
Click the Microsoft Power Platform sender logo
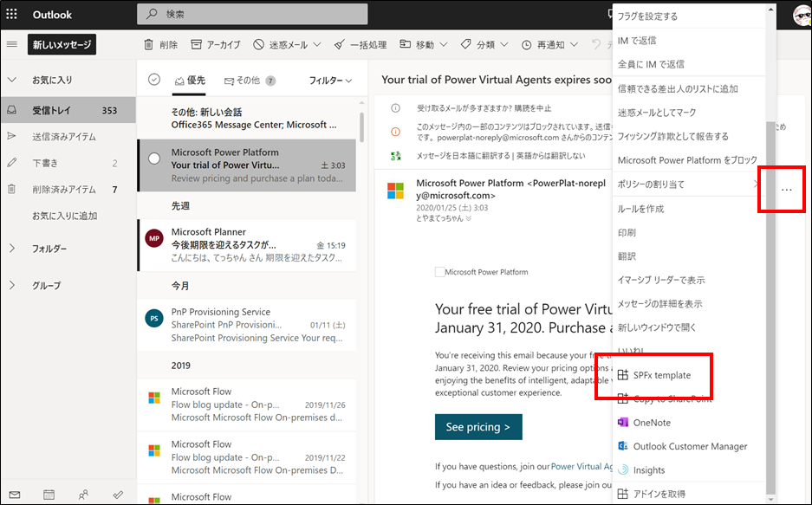[396, 191]
